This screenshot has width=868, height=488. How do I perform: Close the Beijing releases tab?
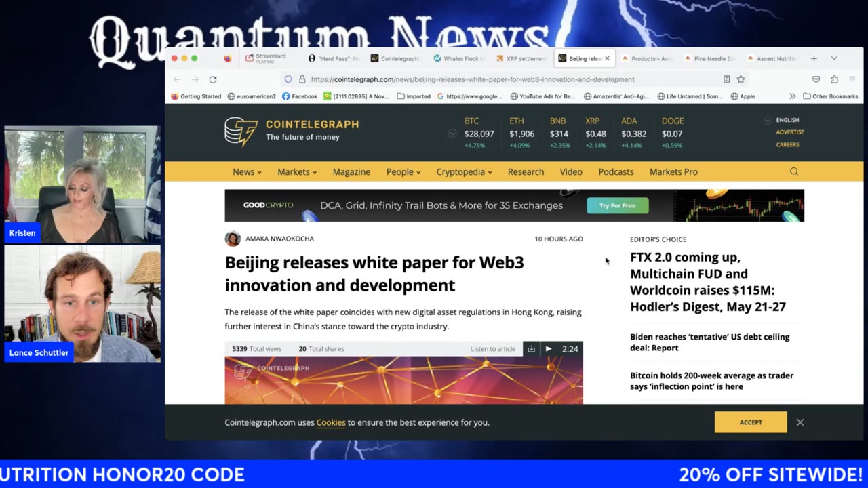[607, 58]
